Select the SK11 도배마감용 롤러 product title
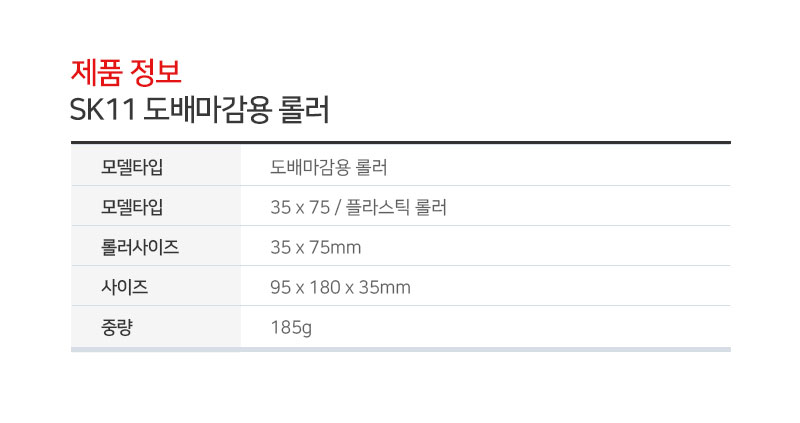This screenshot has width=800, height=423. point(199,110)
